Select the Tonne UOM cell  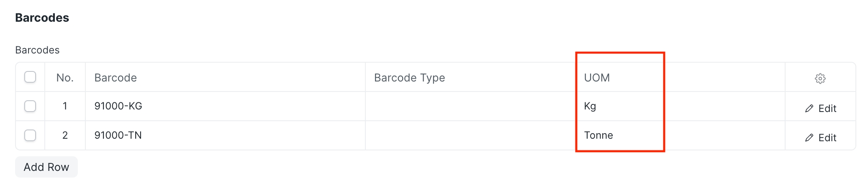point(598,135)
